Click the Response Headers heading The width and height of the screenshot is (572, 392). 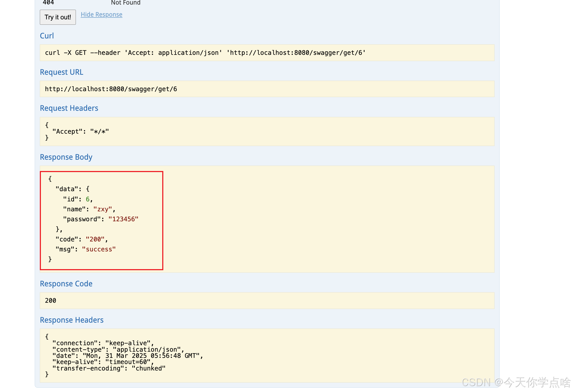click(72, 320)
